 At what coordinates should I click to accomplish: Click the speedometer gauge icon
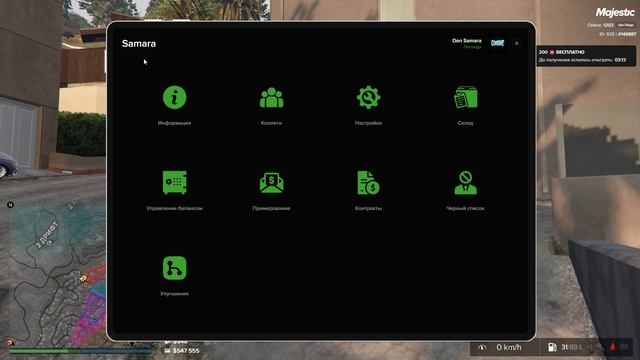pos(482,347)
